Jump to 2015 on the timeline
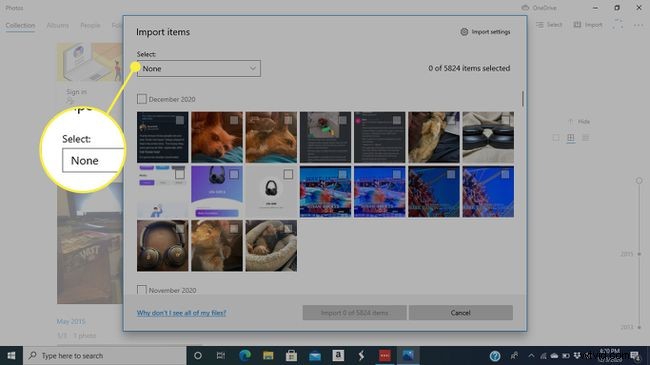650x365 pixels. coord(627,254)
